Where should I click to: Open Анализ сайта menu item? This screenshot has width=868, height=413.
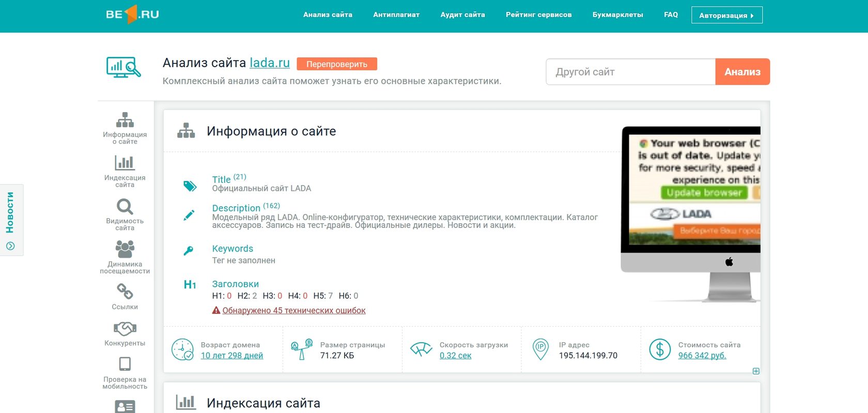click(328, 14)
